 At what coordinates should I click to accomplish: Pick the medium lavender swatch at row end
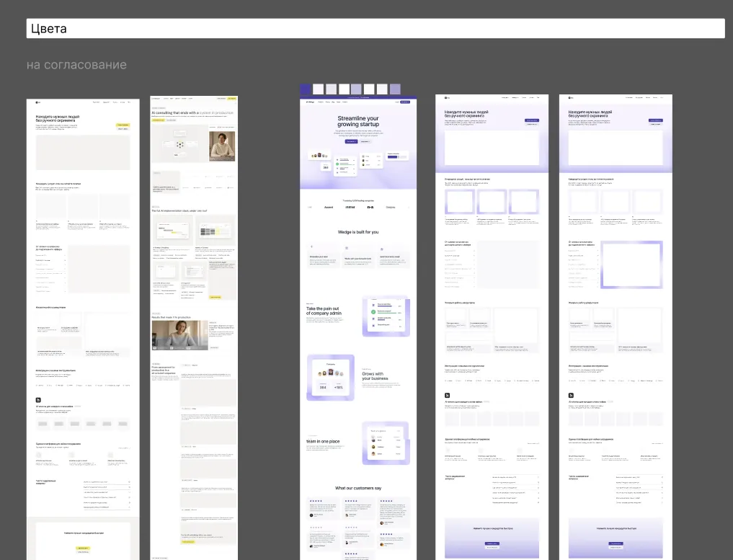[395, 89]
